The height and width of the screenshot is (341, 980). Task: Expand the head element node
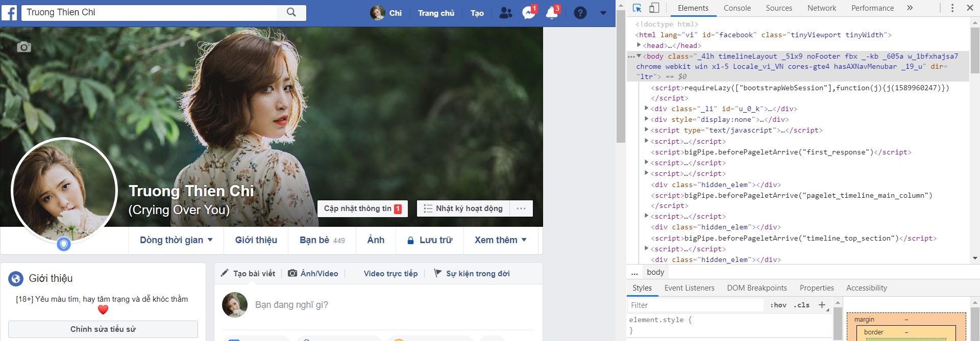click(639, 45)
